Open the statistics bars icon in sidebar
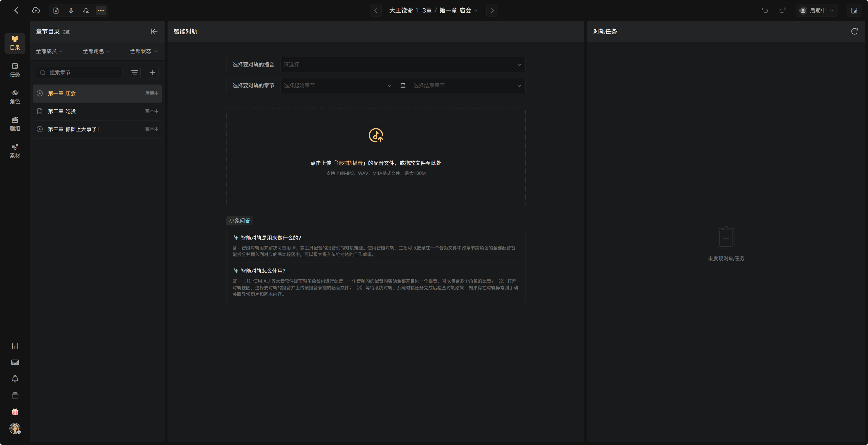Viewport: 868px width, 445px height. pos(15,346)
